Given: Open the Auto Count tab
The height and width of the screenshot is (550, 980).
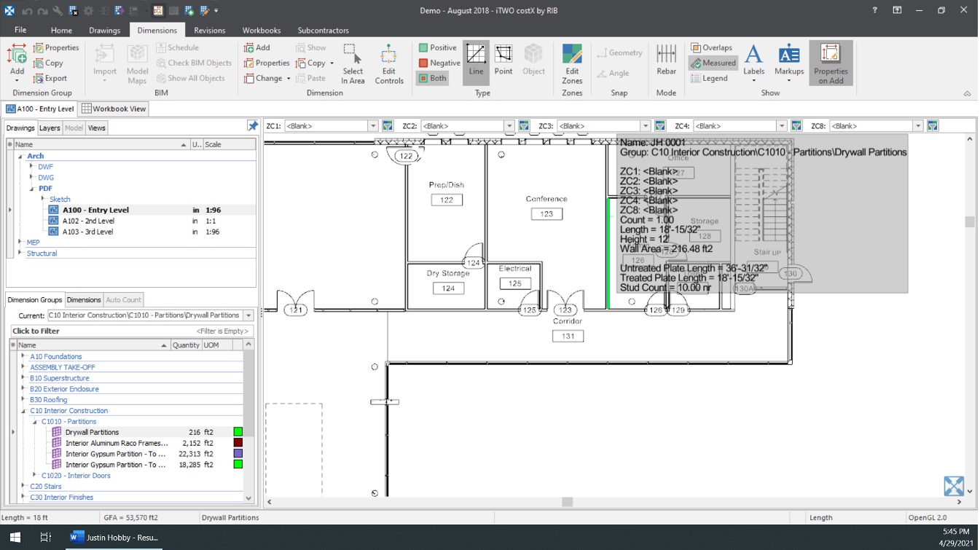Looking at the screenshot, I should (123, 299).
